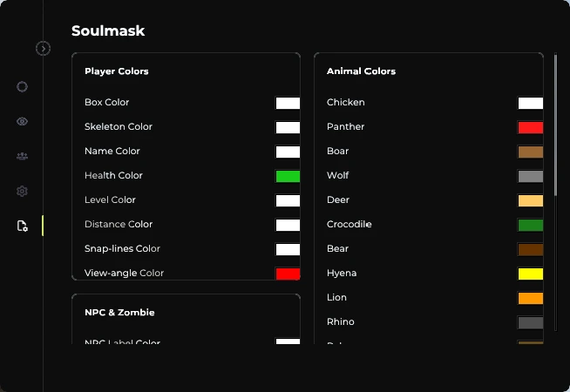The image size is (570, 392).
Task: Change the Lion orange color swatch
Action: [x=531, y=298]
